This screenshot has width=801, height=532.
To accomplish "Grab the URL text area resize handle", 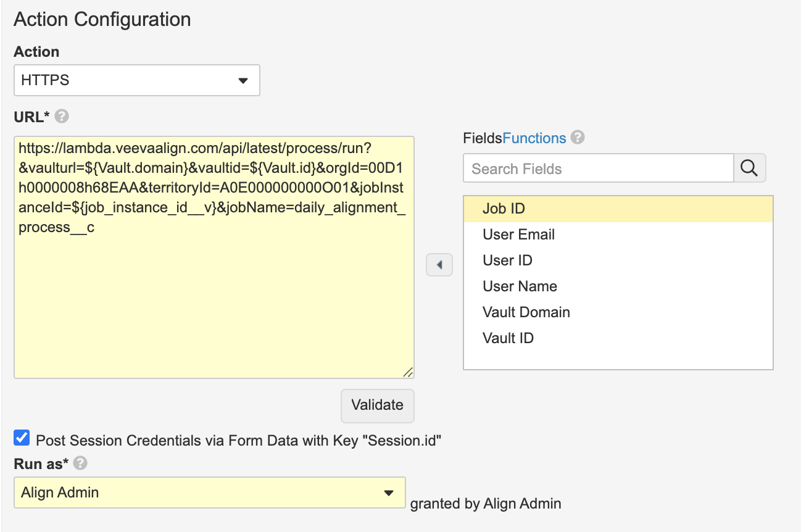I will [408, 372].
